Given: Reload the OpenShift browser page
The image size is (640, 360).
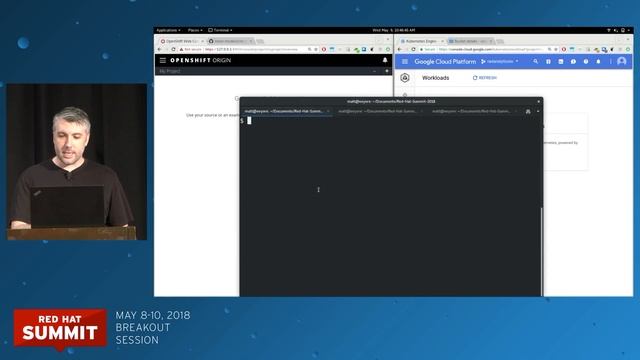Looking at the screenshot, I should (173, 49).
